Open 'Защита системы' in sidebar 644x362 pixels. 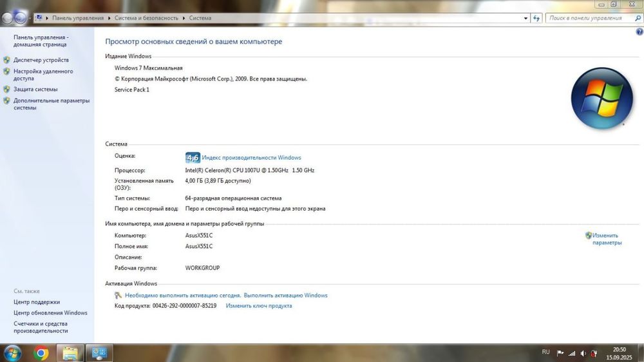[x=35, y=89]
